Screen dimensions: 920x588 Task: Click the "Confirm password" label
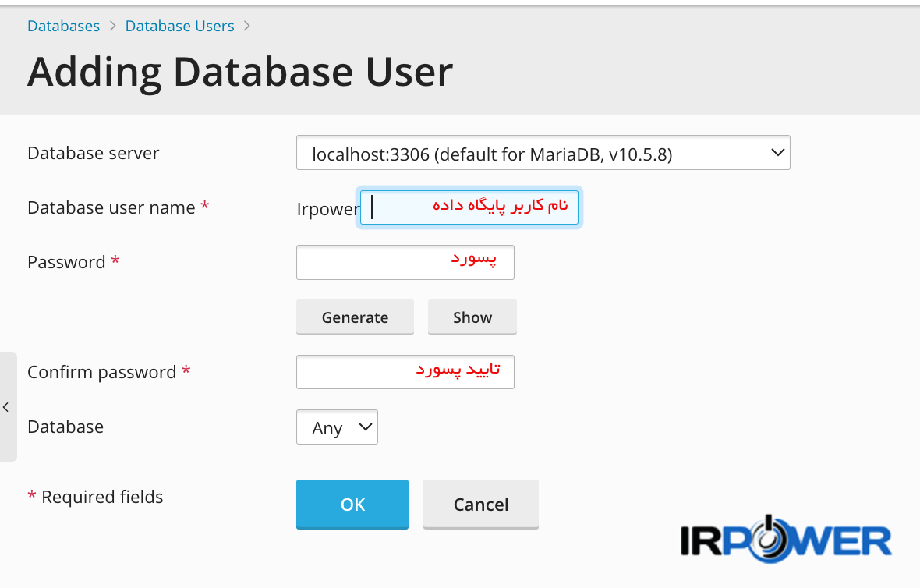click(102, 372)
